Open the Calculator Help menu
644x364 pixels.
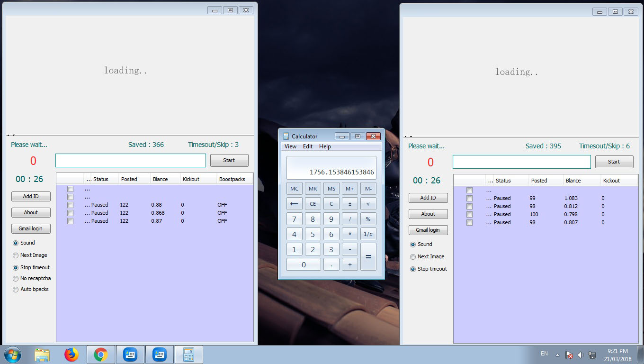pyautogui.click(x=325, y=146)
